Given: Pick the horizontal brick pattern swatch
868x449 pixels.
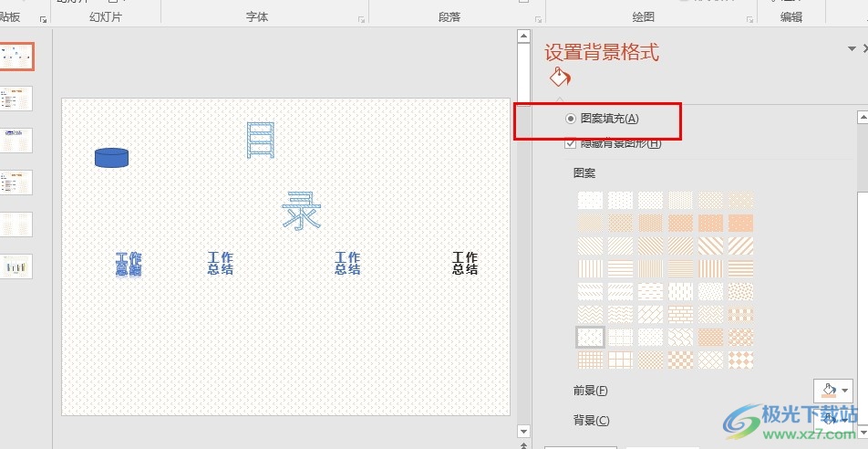Looking at the screenshot, I should 680,314.
